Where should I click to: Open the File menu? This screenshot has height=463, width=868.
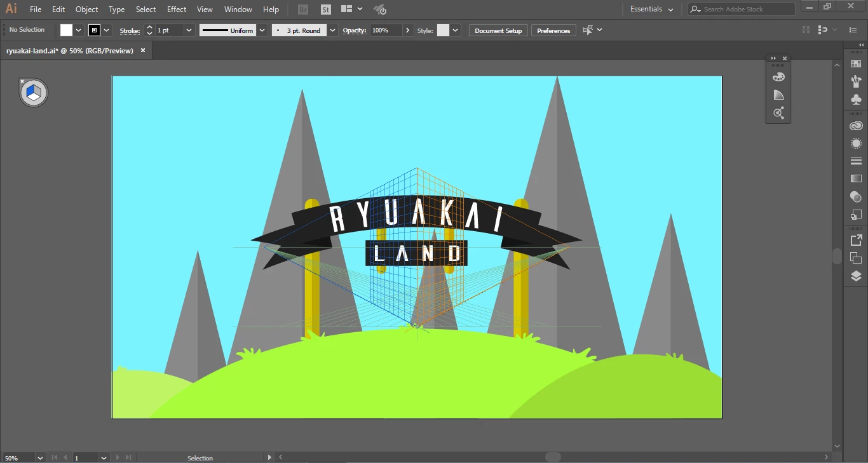pos(36,10)
